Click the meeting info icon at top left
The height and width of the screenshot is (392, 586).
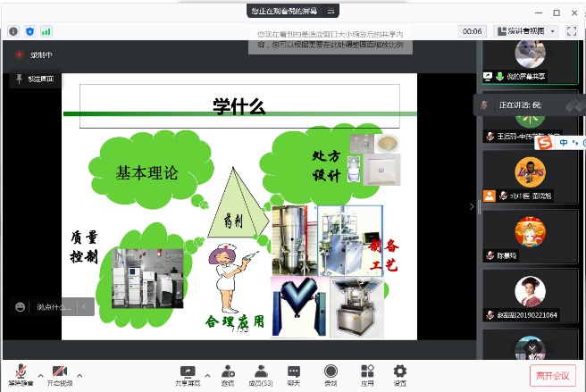click(x=13, y=31)
